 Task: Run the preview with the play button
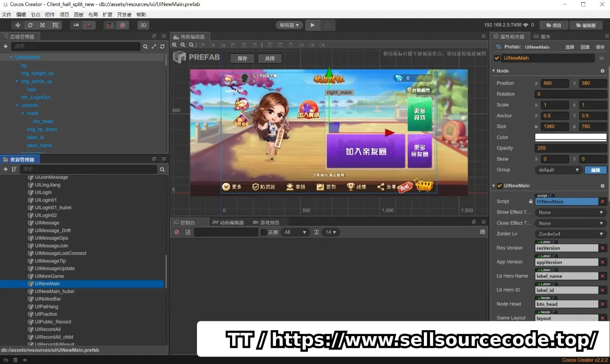[313, 25]
